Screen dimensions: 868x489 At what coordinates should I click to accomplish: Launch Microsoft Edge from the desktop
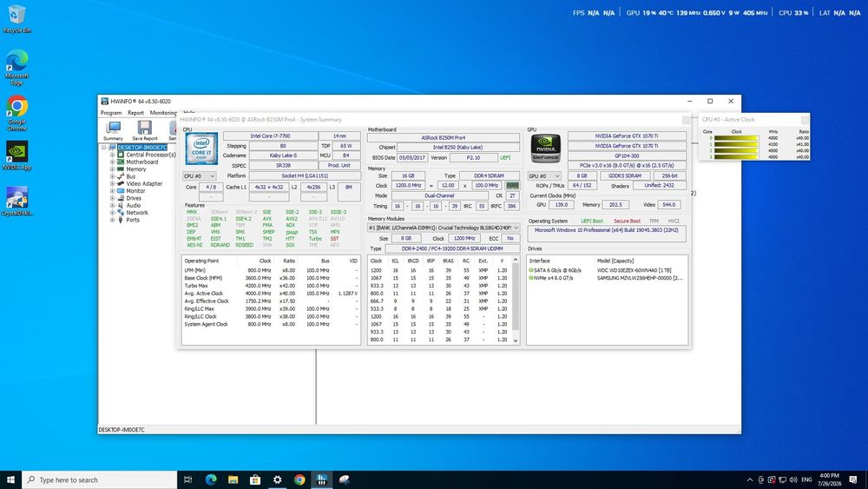tap(16, 67)
